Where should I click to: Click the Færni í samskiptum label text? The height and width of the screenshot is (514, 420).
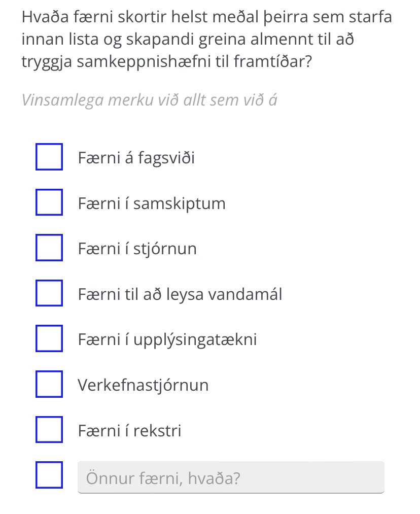(x=152, y=203)
